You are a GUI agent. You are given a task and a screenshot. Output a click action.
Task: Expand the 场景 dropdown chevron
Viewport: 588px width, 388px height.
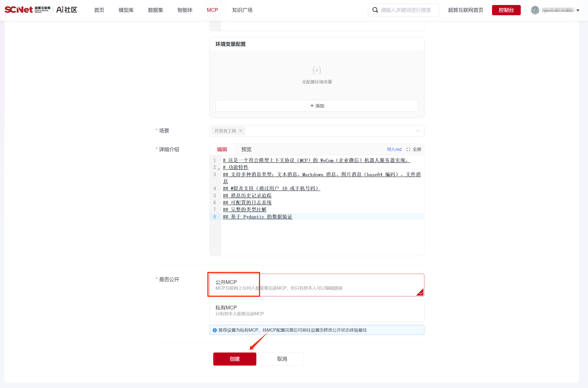417,131
